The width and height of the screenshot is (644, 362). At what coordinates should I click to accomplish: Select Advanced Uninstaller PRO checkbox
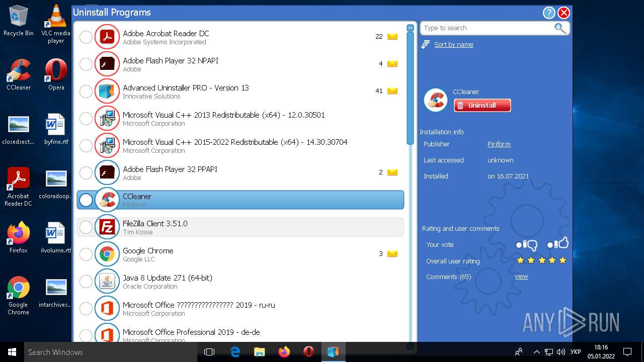tap(86, 91)
